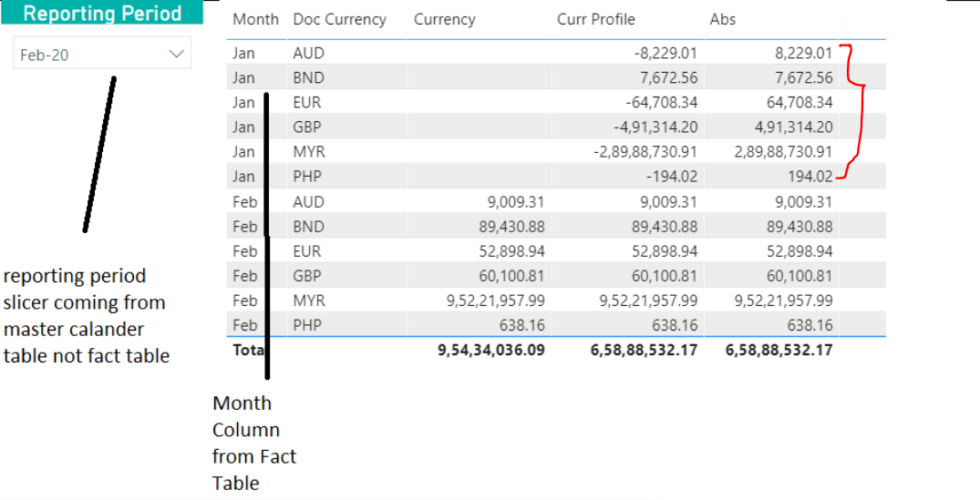Select the Doc Currency PHP in Feb row
Viewport: 980px width, 500px height.
pos(307,325)
